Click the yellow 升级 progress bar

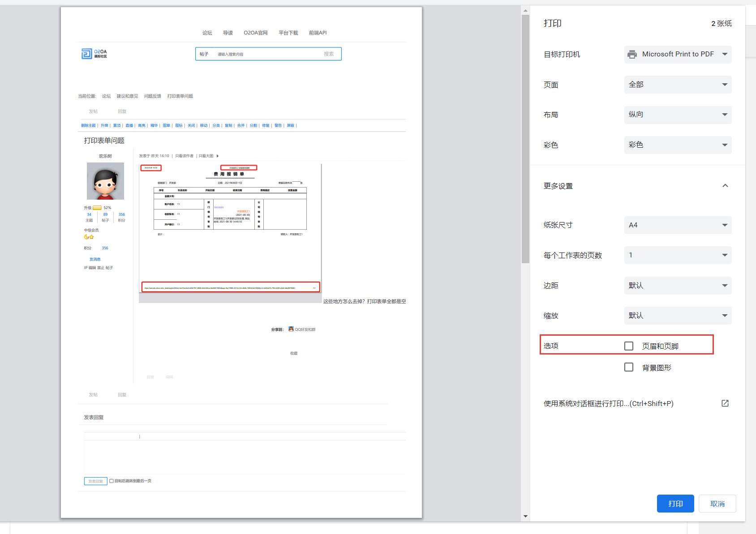[x=97, y=208]
